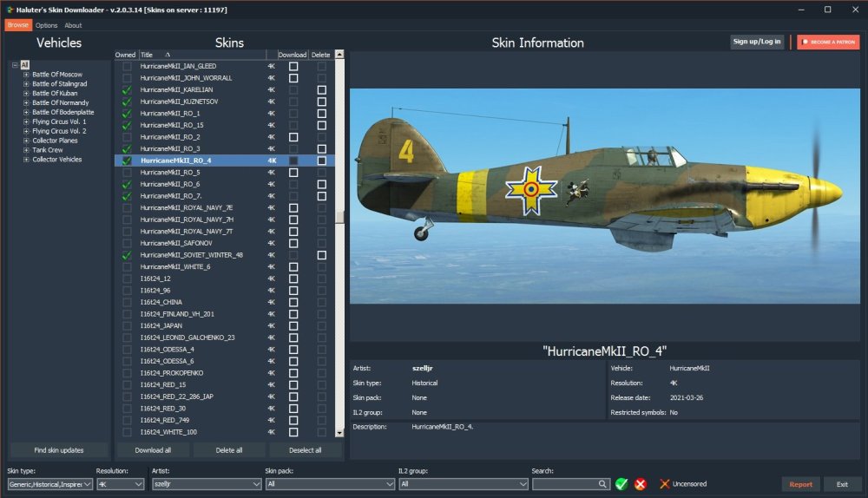Click into the Search input field
The height and width of the screenshot is (498, 868).
coord(564,484)
